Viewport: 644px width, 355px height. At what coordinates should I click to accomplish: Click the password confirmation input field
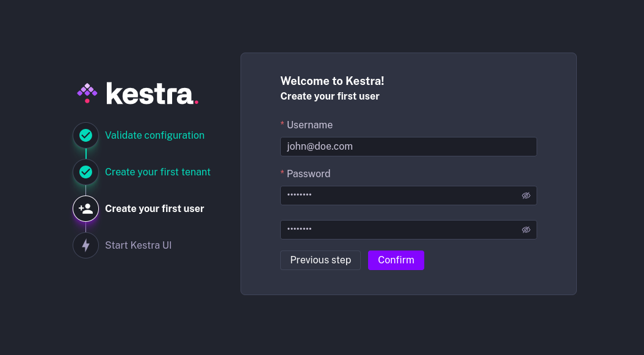pyautogui.click(x=397, y=229)
